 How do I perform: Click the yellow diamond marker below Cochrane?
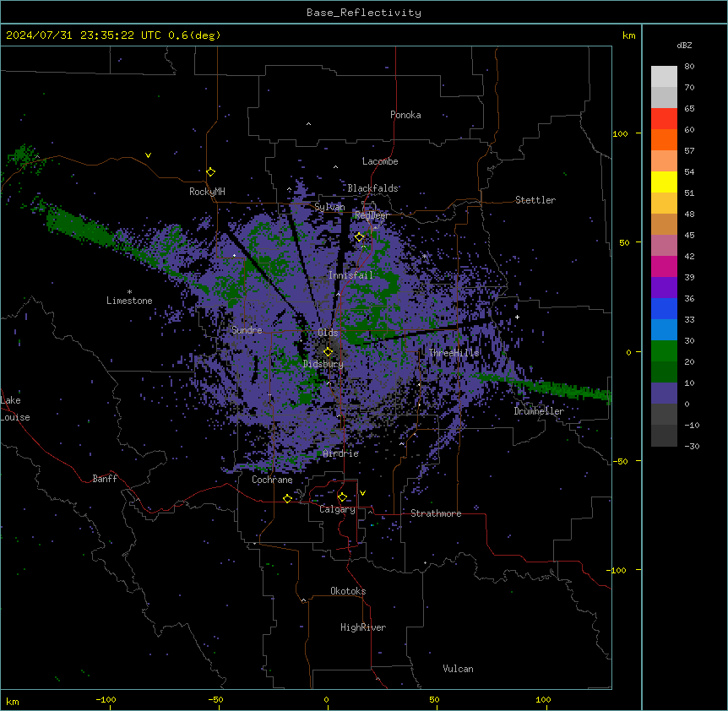(x=287, y=498)
